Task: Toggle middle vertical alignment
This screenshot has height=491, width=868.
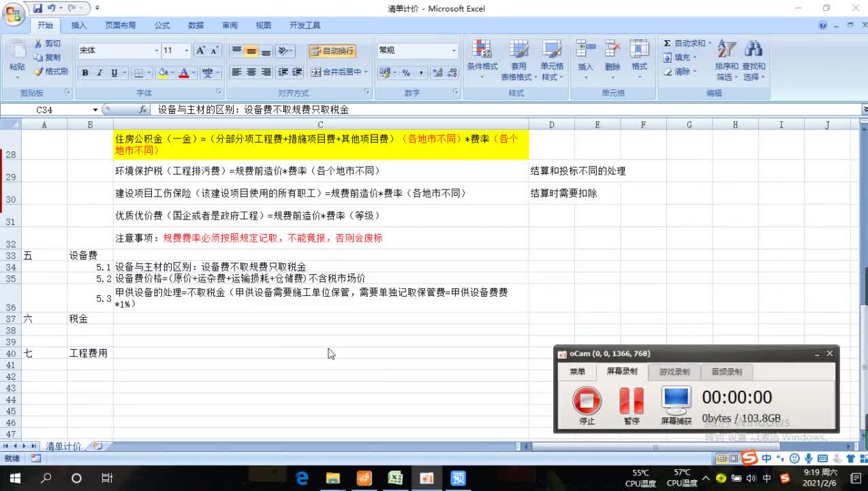Action: tap(251, 51)
